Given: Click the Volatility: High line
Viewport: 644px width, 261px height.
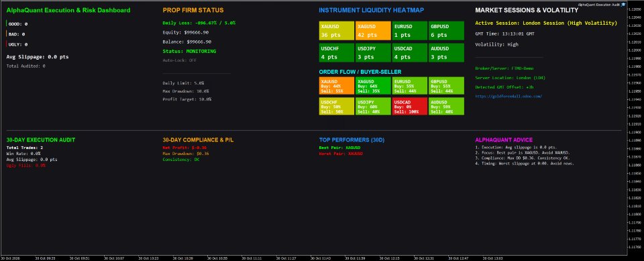Looking at the screenshot, I should pyautogui.click(x=496, y=44).
